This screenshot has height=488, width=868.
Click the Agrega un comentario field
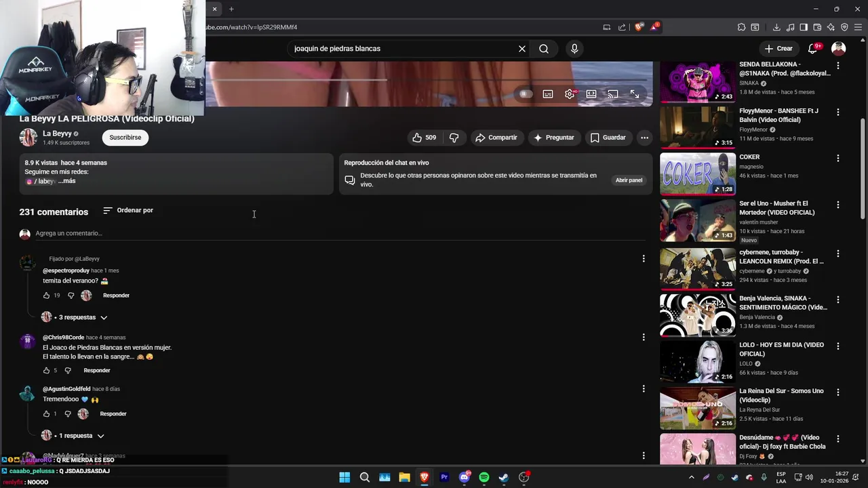[x=340, y=233]
